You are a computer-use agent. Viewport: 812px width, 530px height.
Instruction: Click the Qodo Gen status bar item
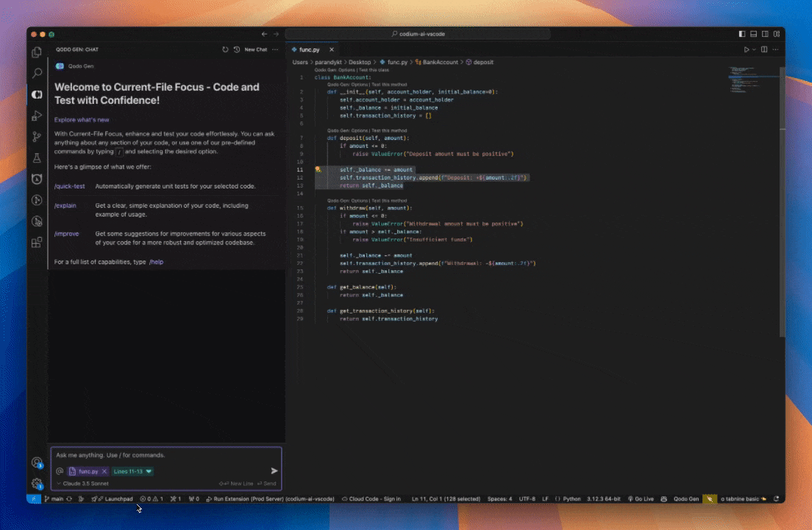[686, 499]
